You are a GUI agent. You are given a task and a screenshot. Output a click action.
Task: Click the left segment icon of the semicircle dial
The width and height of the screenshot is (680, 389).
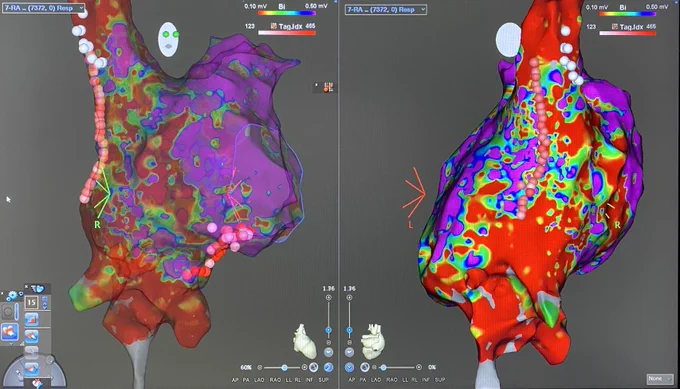(x=19, y=374)
